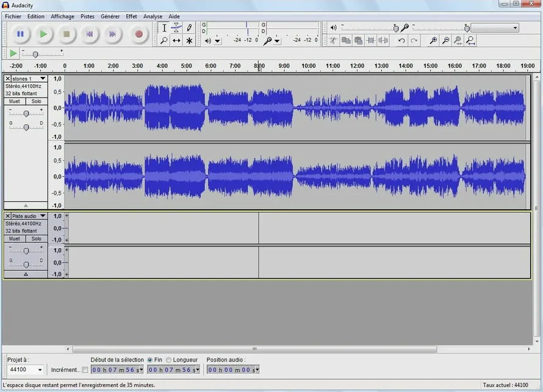Solo the Piste audio track
Viewport: 543px width, 392px height.
point(37,238)
